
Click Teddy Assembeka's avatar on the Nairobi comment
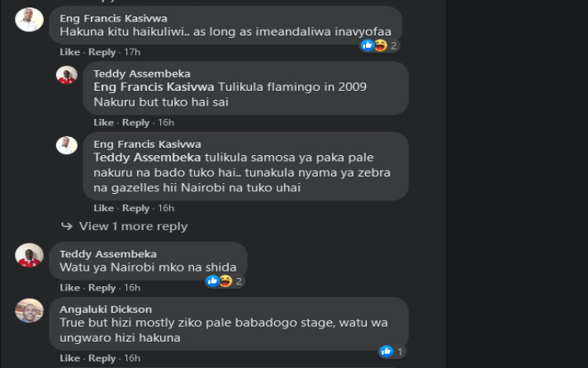click(x=29, y=255)
